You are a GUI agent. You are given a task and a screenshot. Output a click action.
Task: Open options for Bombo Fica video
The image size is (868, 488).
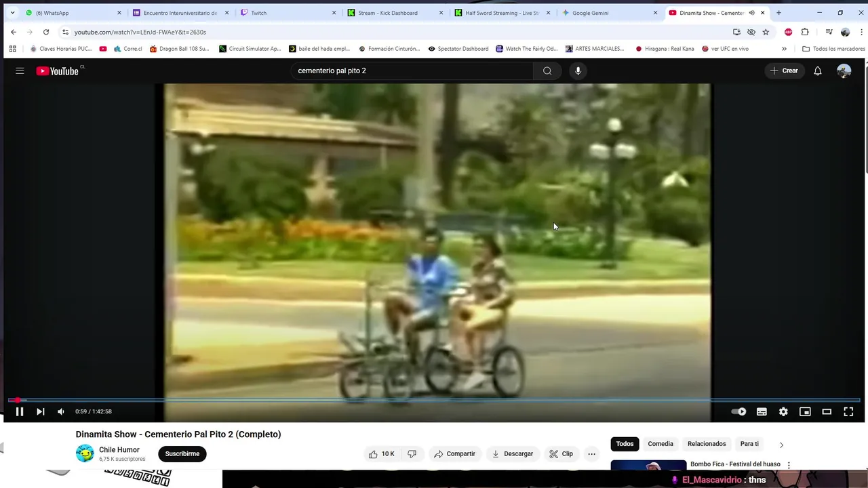pyautogui.click(x=789, y=465)
